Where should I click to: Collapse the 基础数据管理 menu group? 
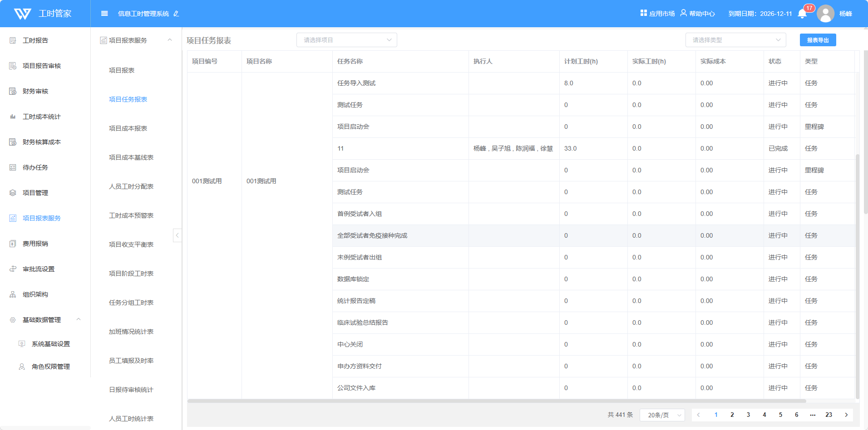(79, 320)
